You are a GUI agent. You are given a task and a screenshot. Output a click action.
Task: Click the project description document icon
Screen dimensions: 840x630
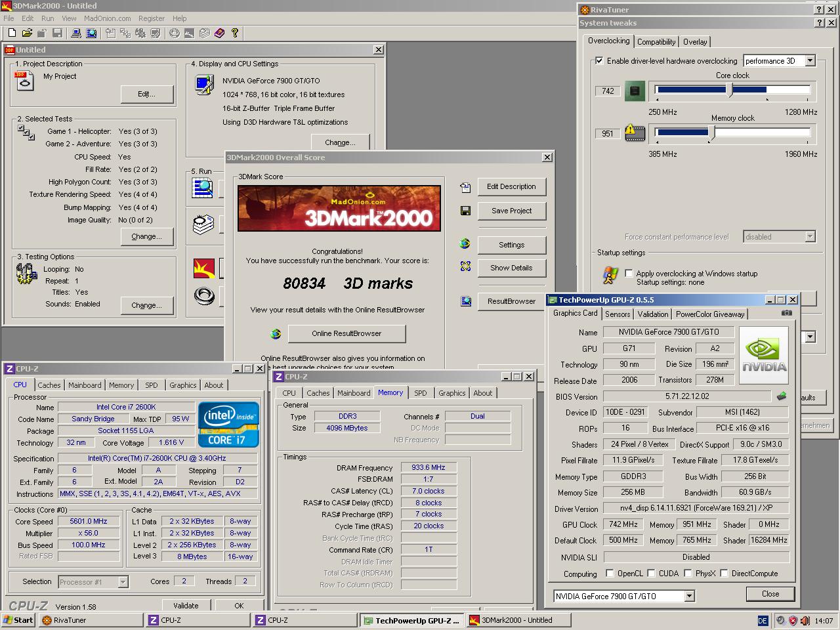[x=24, y=81]
